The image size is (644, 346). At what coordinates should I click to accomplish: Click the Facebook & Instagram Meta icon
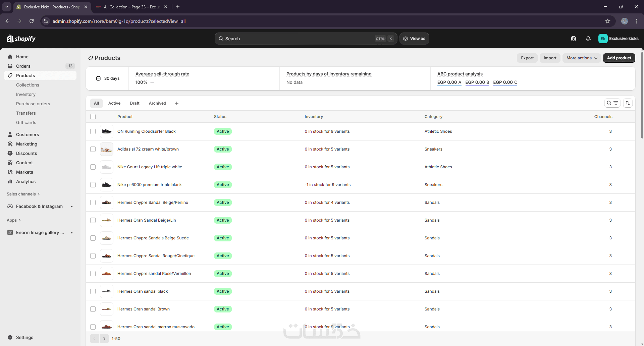click(x=10, y=206)
